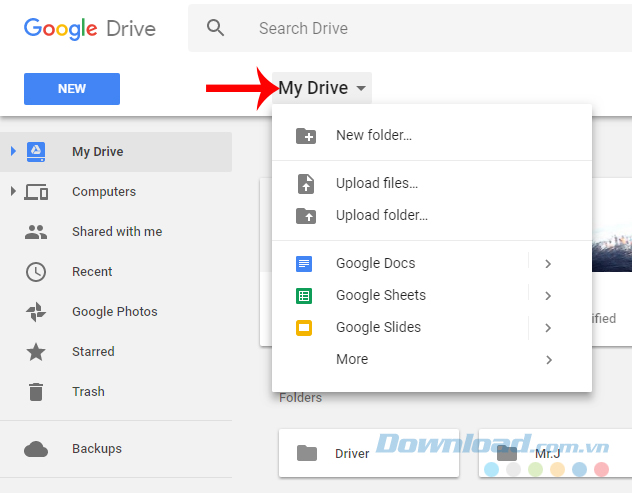Click the Upload folder icon
This screenshot has height=493, width=632.
click(306, 216)
